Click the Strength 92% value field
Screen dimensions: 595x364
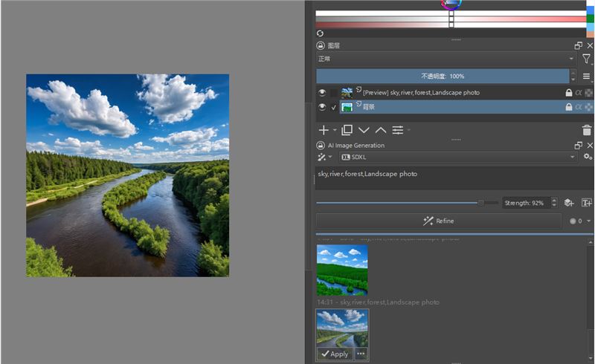[527, 203]
